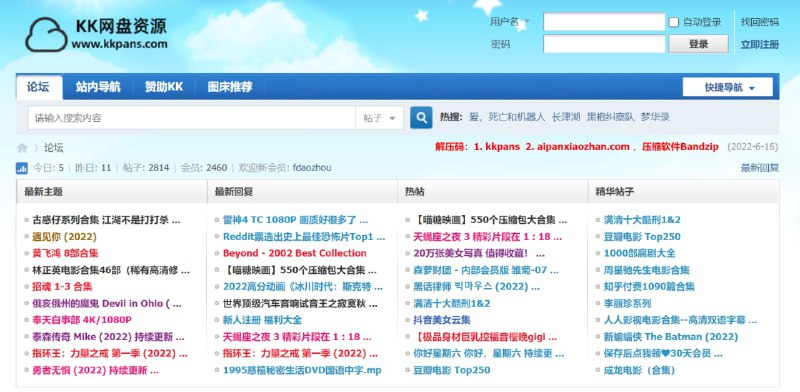Click hot search 黑袍纠察队
Screen dimensions: 800x392
pos(610,117)
